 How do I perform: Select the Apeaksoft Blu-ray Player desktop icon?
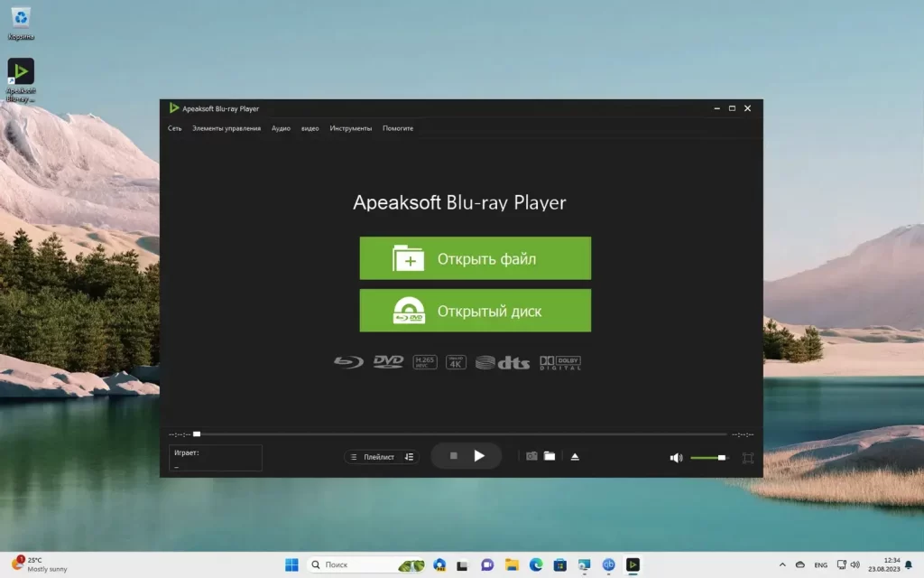click(20, 72)
